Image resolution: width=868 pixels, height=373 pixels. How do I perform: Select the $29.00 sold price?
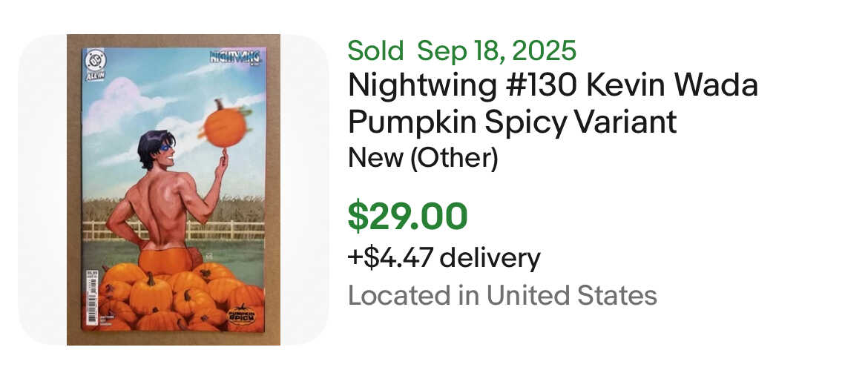pos(408,216)
